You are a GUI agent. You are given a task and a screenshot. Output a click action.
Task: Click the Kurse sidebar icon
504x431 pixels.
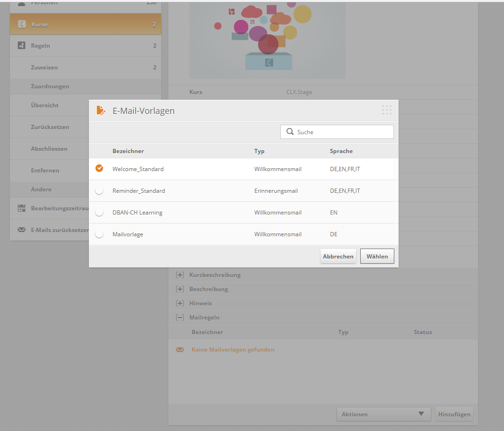click(x=22, y=25)
